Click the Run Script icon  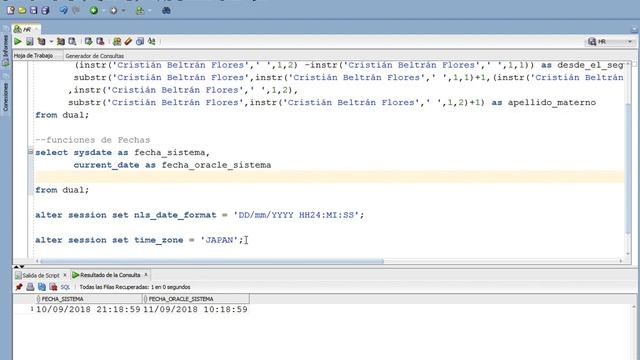pyautogui.click(x=29, y=41)
